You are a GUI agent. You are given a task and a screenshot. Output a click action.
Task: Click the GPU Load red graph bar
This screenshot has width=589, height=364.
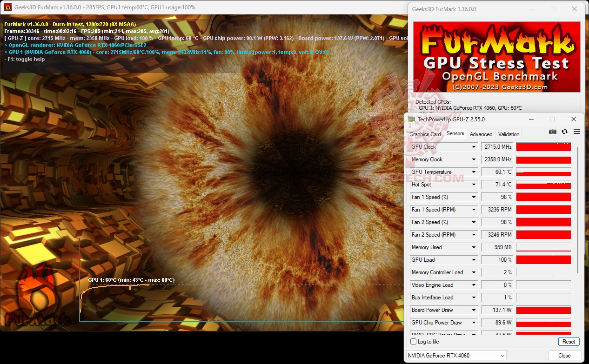543,260
